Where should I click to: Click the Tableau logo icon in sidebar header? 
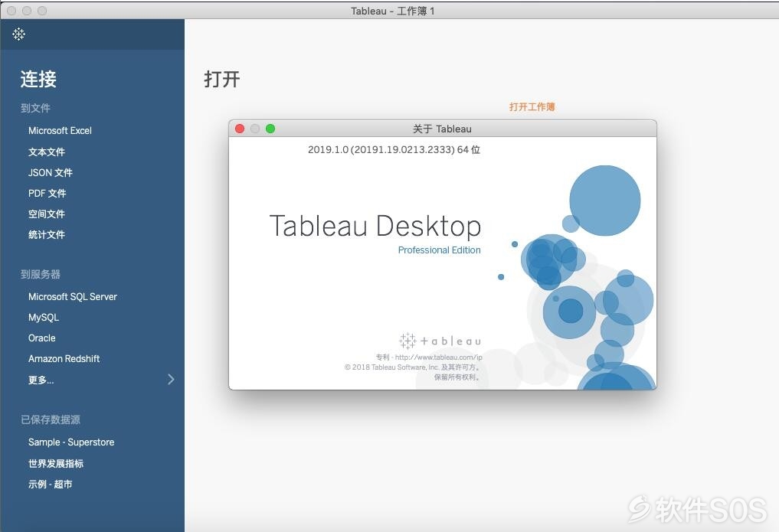click(19, 34)
